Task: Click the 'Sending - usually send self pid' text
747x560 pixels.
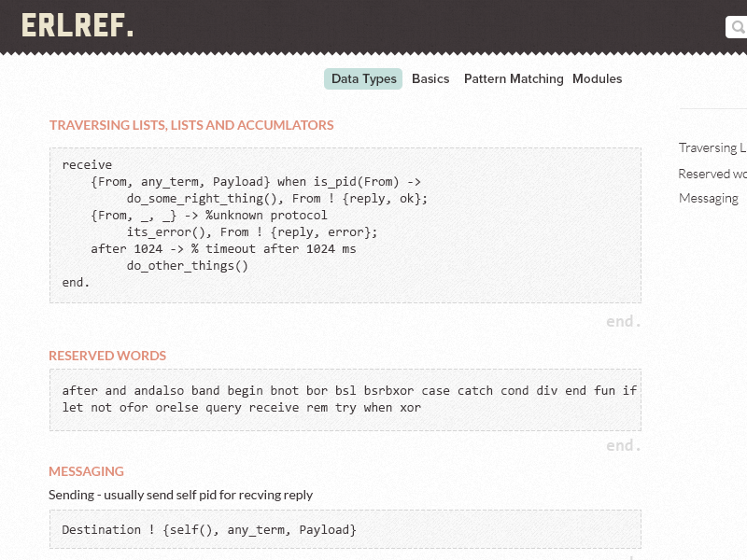Action: 180,495
